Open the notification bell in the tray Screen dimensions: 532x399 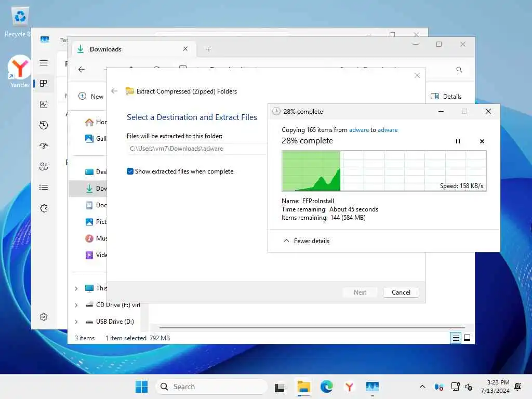click(518, 387)
